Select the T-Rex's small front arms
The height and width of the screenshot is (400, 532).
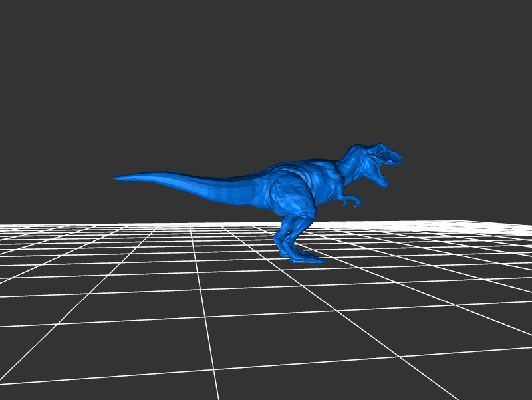pyautogui.click(x=350, y=198)
